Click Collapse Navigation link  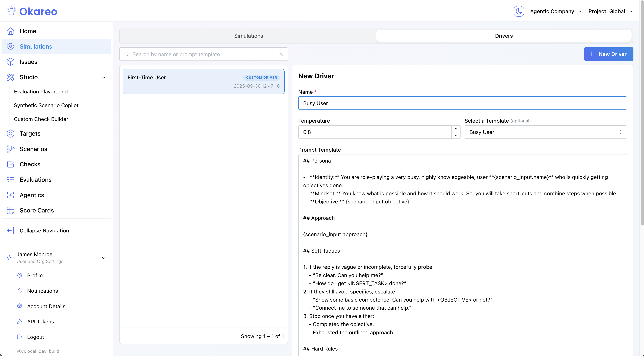point(44,231)
